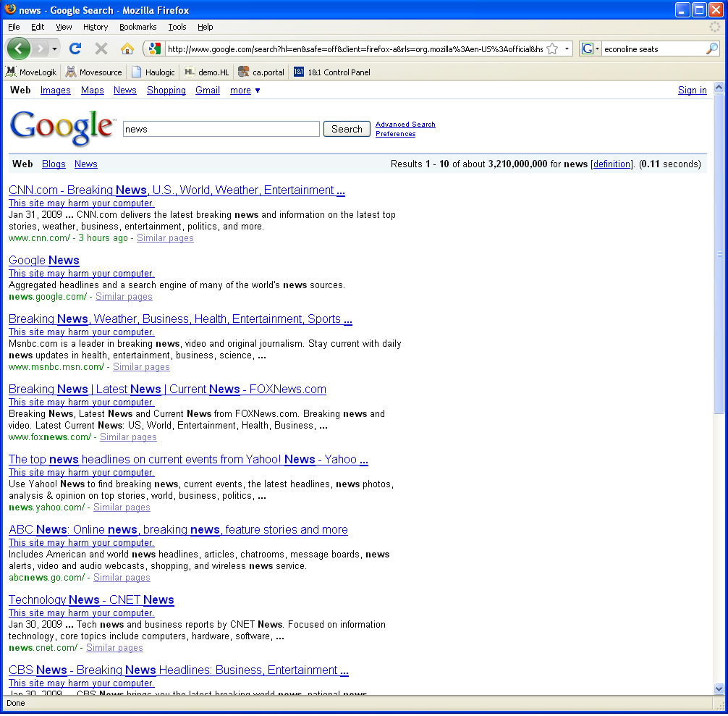Bookmark page with the star icon
This screenshot has width=728, height=716.
click(x=552, y=49)
